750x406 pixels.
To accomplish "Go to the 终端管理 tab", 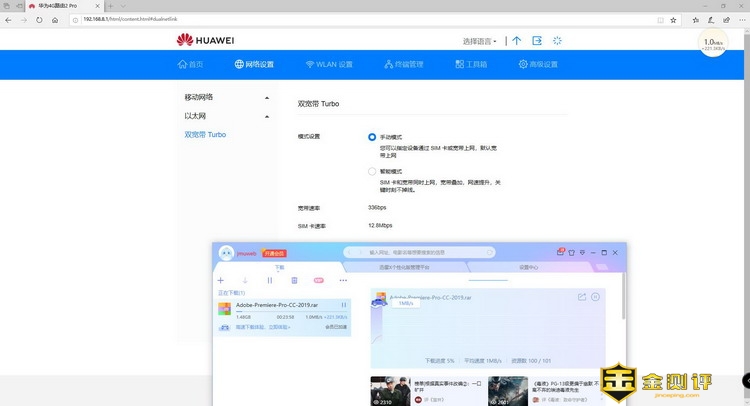I will 403,65.
